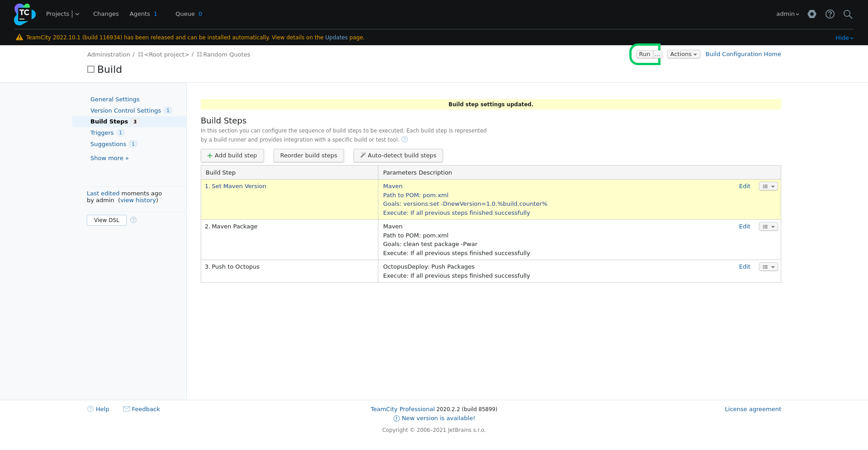Image resolution: width=868 pixels, height=450 pixels.
Task: Click the View DSL button
Action: pyautogui.click(x=107, y=220)
